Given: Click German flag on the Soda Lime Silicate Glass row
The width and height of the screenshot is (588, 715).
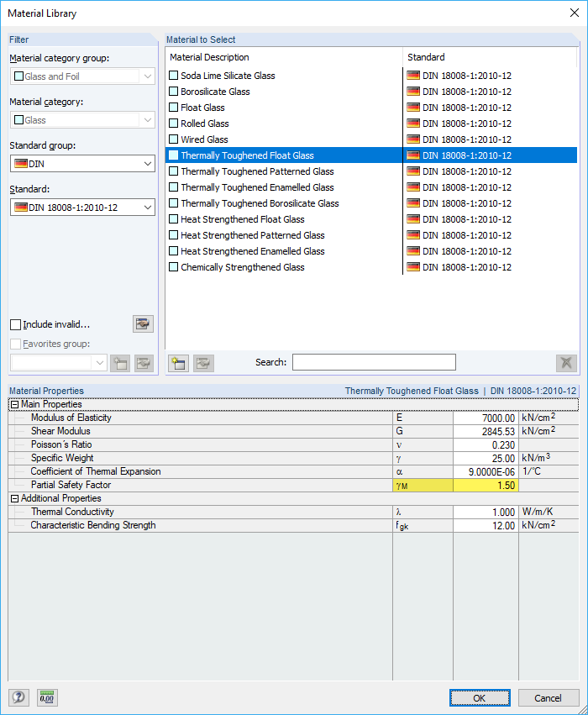Looking at the screenshot, I should pyautogui.click(x=413, y=76).
